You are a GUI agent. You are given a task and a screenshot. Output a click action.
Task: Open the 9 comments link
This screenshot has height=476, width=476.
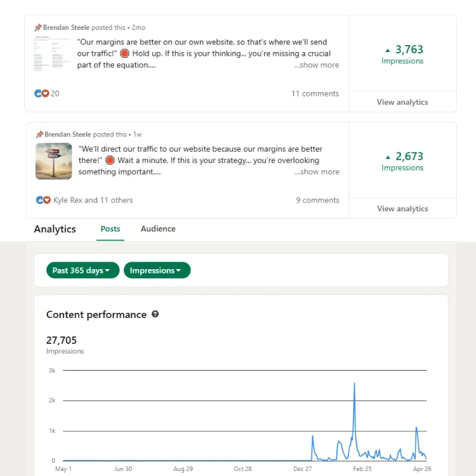pos(317,200)
